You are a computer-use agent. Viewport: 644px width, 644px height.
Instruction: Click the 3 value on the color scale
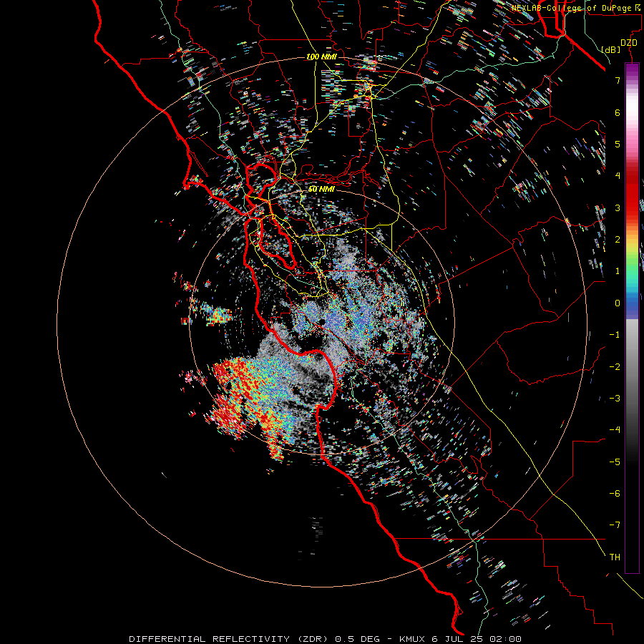pyautogui.click(x=618, y=208)
